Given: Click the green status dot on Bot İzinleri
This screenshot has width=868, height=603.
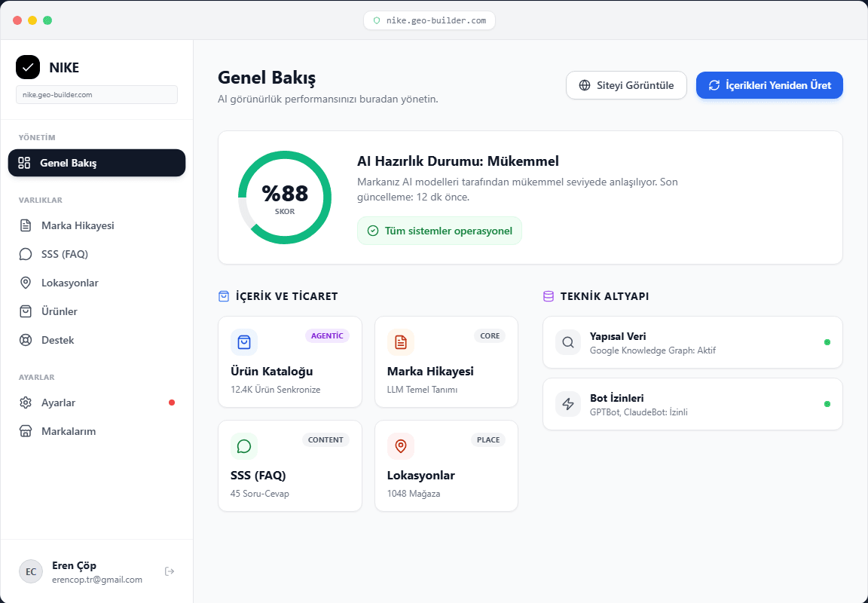Looking at the screenshot, I should pos(827,404).
